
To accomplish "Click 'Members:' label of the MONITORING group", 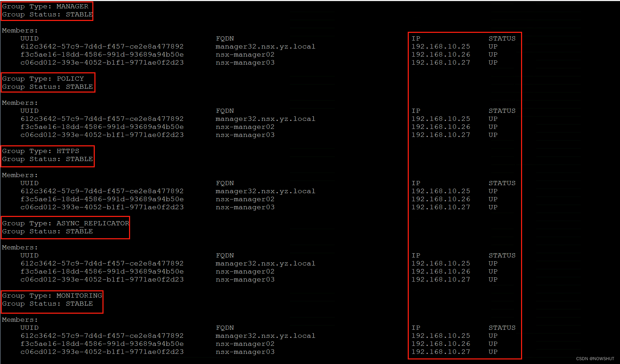I will 20,320.
